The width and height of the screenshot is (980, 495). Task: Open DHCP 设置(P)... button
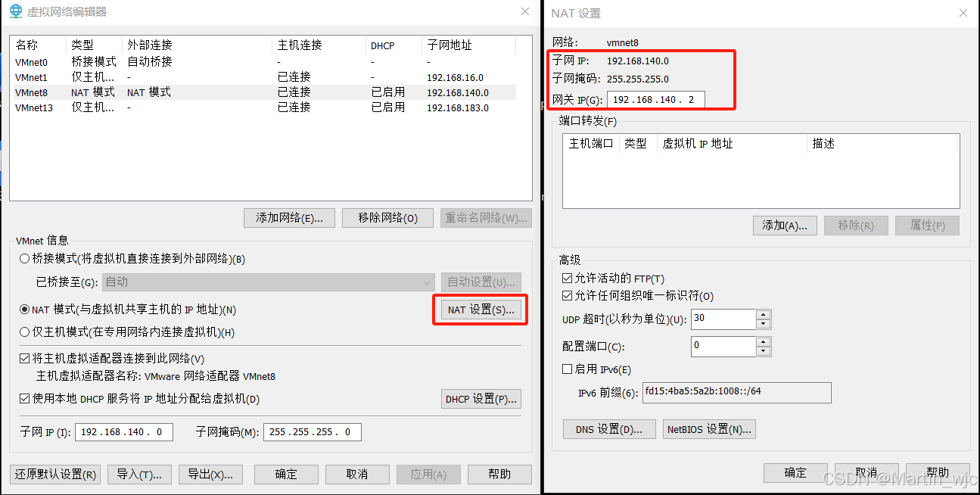pyautogui.click(x=481, y=399)
